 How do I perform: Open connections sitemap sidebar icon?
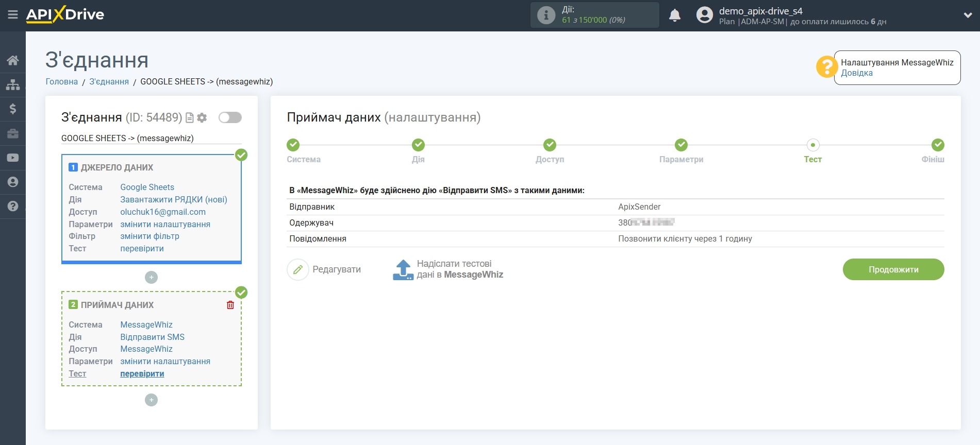click(x=13, y=84)
